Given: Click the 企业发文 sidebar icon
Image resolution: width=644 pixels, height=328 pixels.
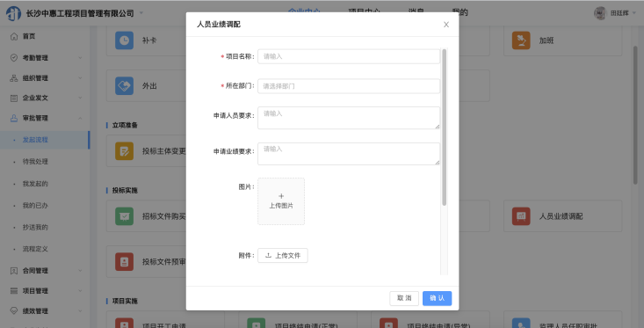Looking at the screenshot, I should [14, 98].
